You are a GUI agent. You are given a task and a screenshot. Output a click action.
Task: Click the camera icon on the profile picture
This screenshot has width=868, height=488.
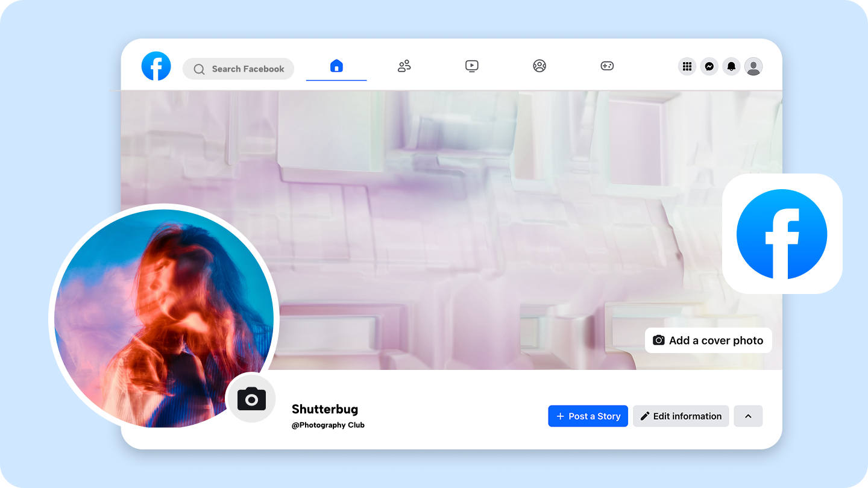251,398
